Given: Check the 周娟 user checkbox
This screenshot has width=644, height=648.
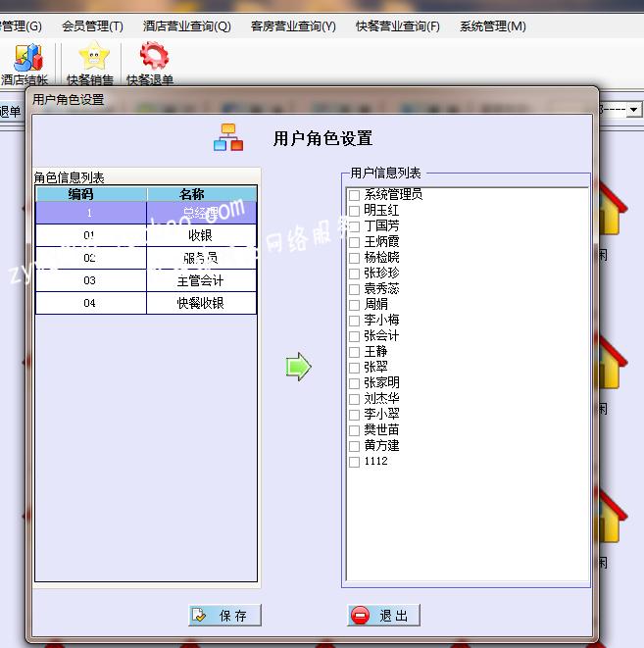Looking at the screenshot, I should 354,305.
